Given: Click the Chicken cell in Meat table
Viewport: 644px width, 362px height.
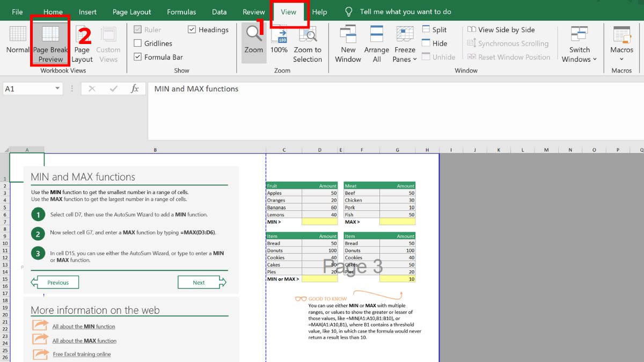Looking at the screenshot, I should (x=362, y=200).
